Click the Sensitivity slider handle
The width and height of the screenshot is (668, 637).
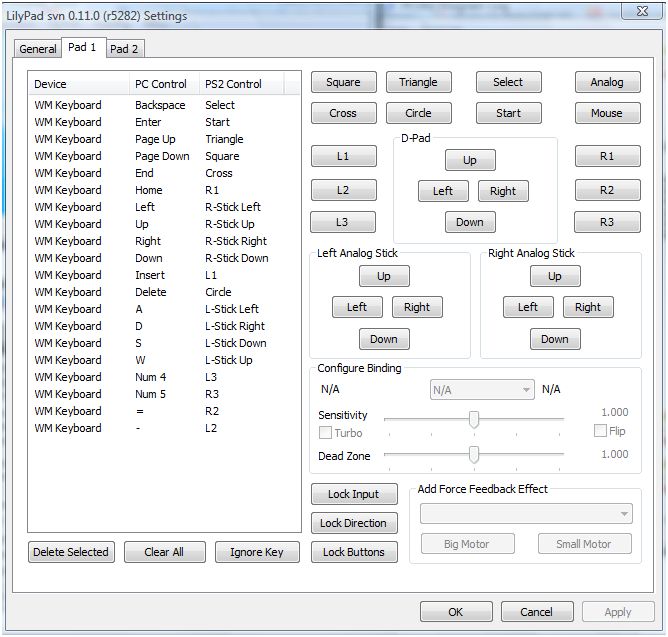point(474,420)
